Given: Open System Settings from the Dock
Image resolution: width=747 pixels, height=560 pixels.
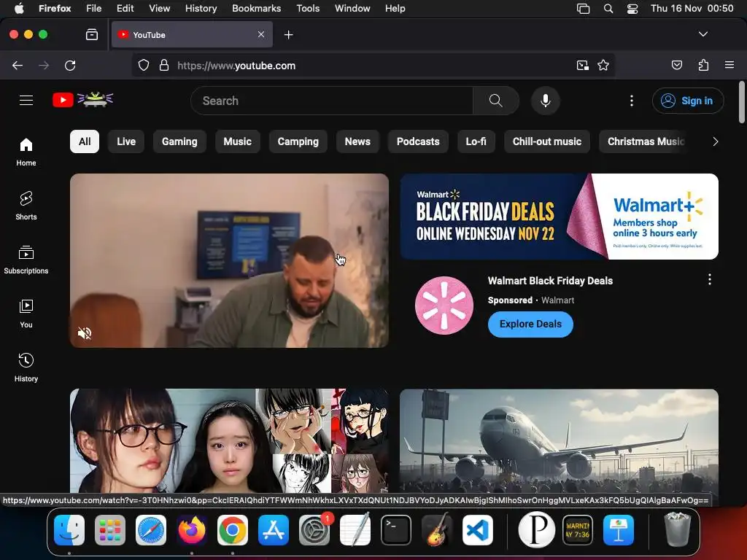Looking at the screenshot, I should 314,530.
